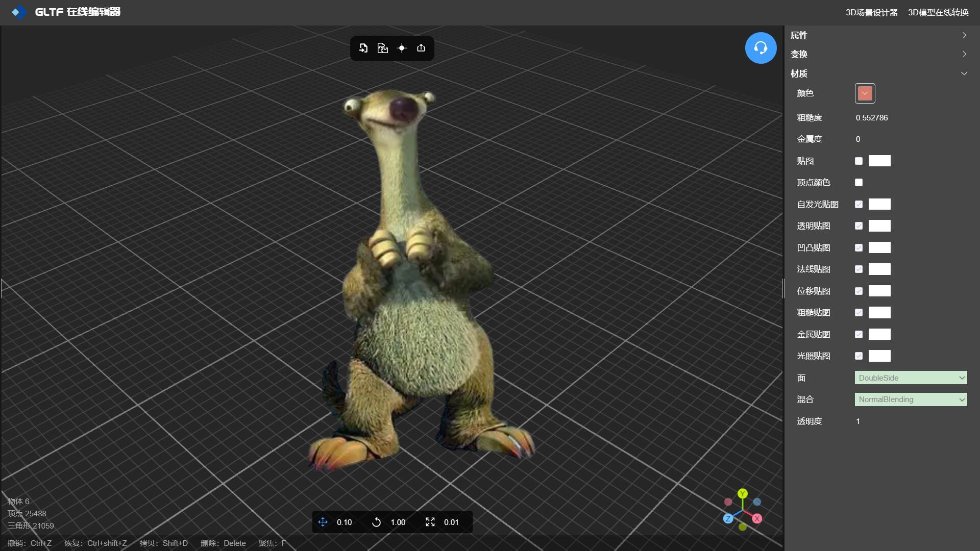The image size is (980, 551).
Task: Toggle the 贴图 texture map checkbox
Action: (859, 161)
